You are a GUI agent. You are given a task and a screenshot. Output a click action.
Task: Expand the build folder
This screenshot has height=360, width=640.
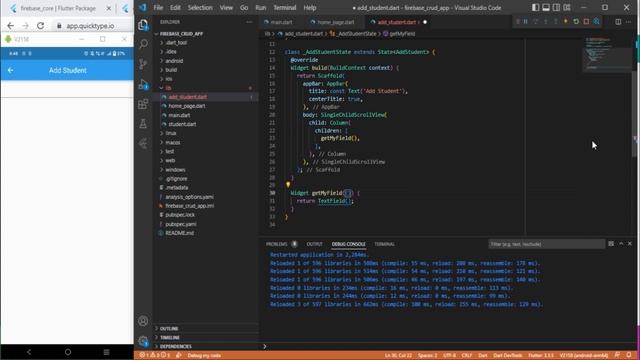[171, 70]
